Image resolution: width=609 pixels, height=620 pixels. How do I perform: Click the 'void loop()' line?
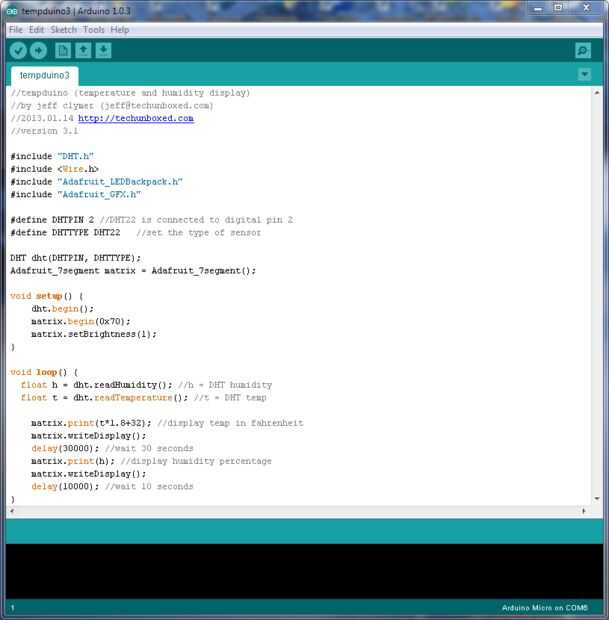coord(44,372)
